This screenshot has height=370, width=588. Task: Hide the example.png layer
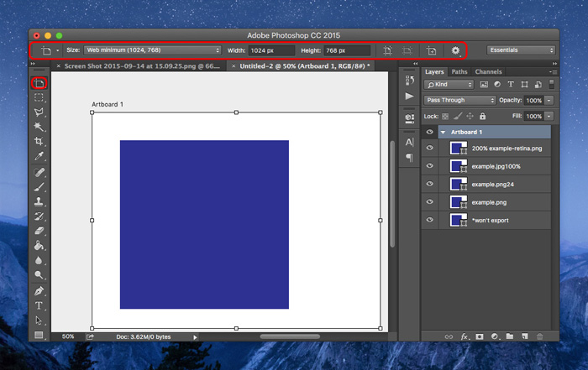[429, 202]
